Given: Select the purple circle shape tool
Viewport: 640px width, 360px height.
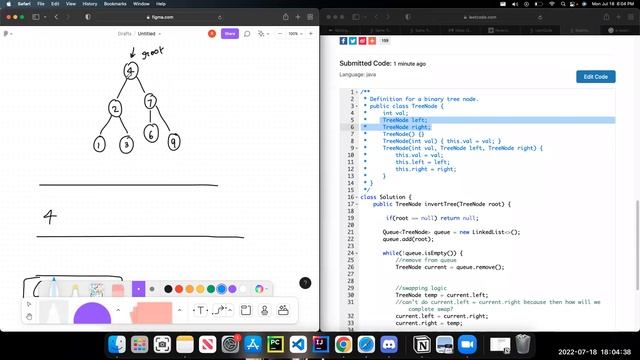Looking at the screenshot, I should (92, 313).
